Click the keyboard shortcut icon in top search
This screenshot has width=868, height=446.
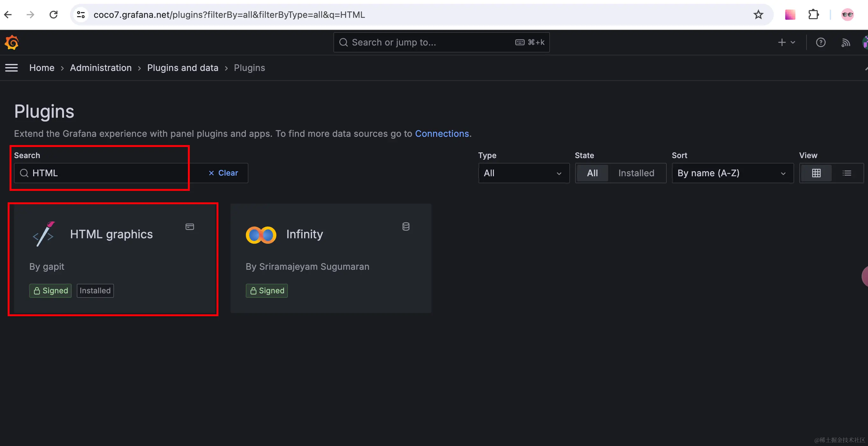click(x=520, y=42)
